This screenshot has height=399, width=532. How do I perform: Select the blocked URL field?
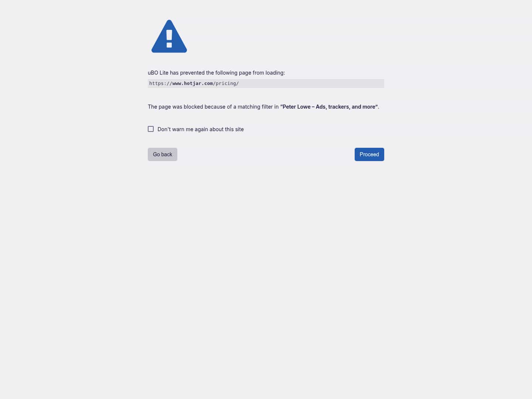pyautogui.click(x=266, y=83)
